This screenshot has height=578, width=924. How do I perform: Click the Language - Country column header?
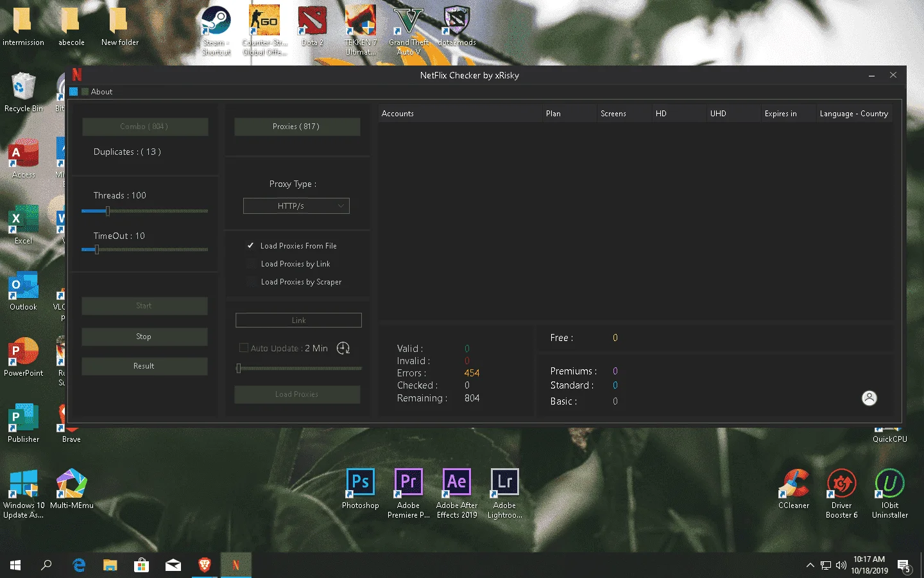[854, 114]
